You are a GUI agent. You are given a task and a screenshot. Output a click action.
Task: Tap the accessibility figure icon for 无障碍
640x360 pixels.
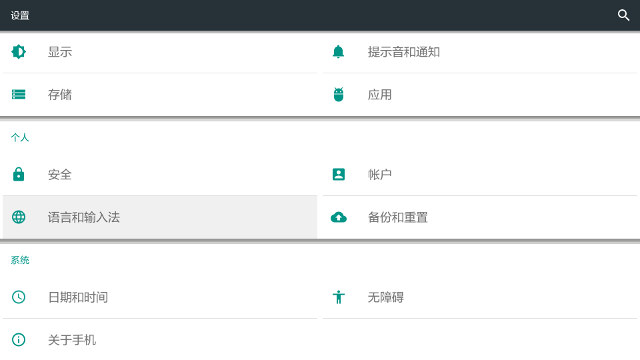338,297
